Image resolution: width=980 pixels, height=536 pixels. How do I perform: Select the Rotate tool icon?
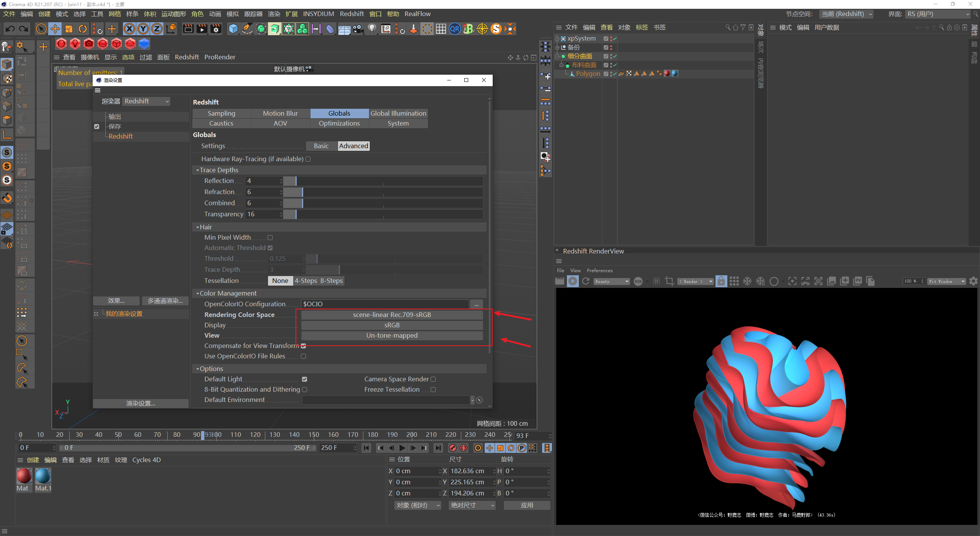(x=83, y=29)
